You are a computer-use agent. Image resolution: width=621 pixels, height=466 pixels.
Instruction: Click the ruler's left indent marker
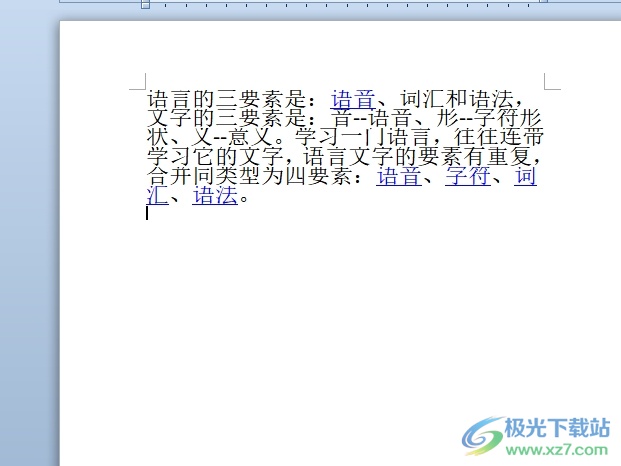(x=146, y=4)
